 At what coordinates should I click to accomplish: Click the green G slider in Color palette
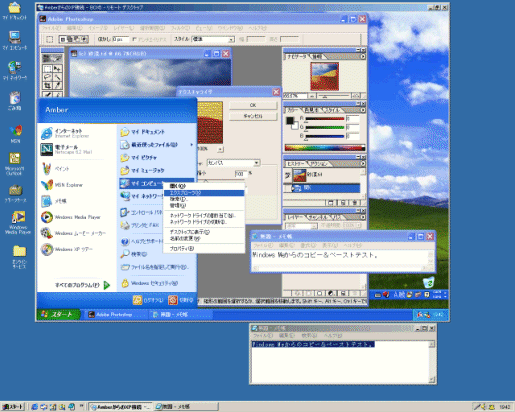[x=324, y=127]
